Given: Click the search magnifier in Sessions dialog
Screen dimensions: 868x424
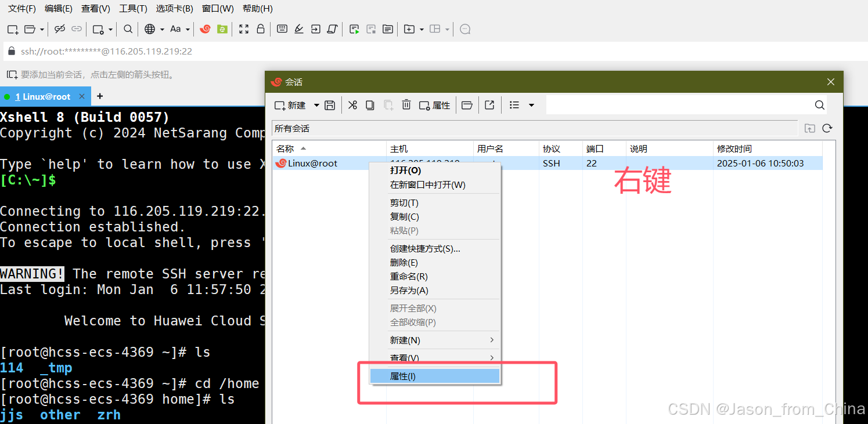Looking at the screenshot, I should [820, 105].
